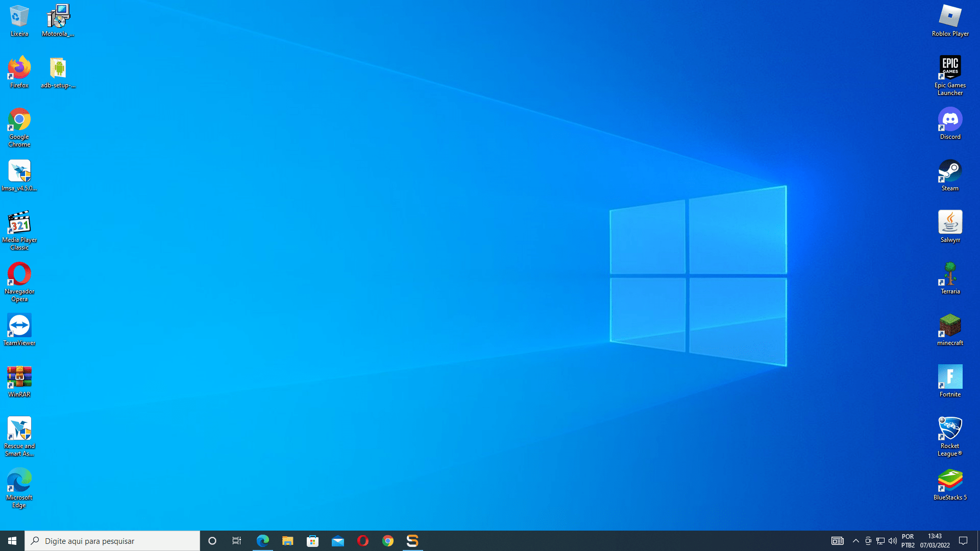Launch Microsoft Edge from the taskbar
The width and height of the screenshot is (980, 551).
[263, 541]
